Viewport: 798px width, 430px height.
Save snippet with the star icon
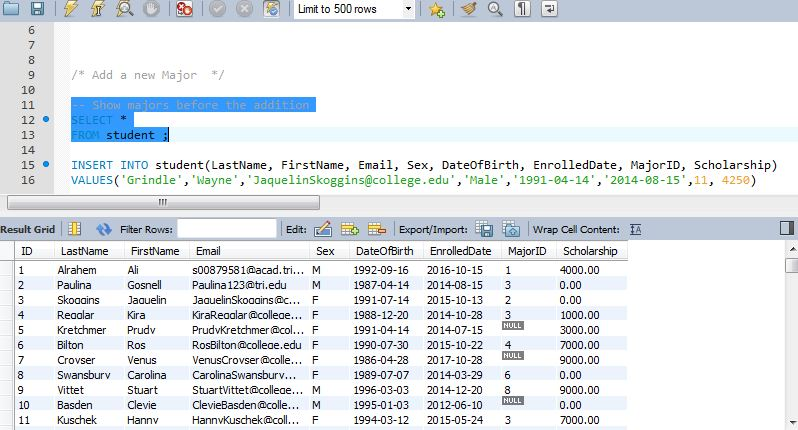pos(436,9)
